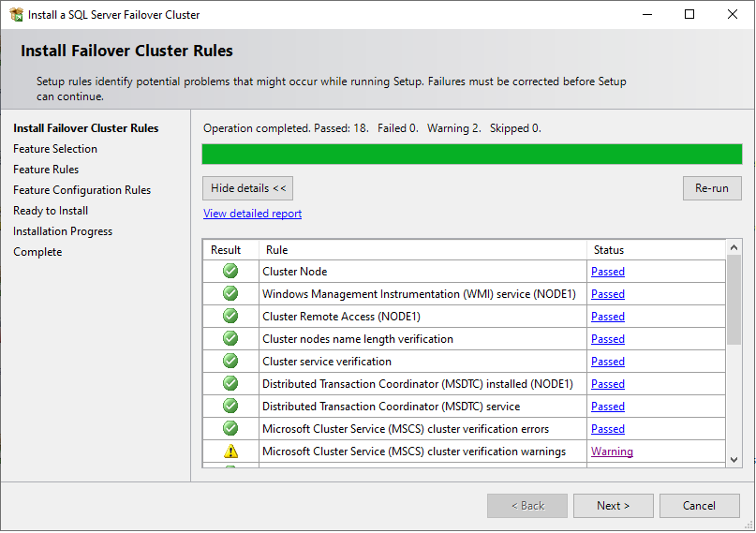This screenshot has height=533, width=756.
Task: Select Installation Progress step
Action: pyautogui.click(x=63, y=231)
